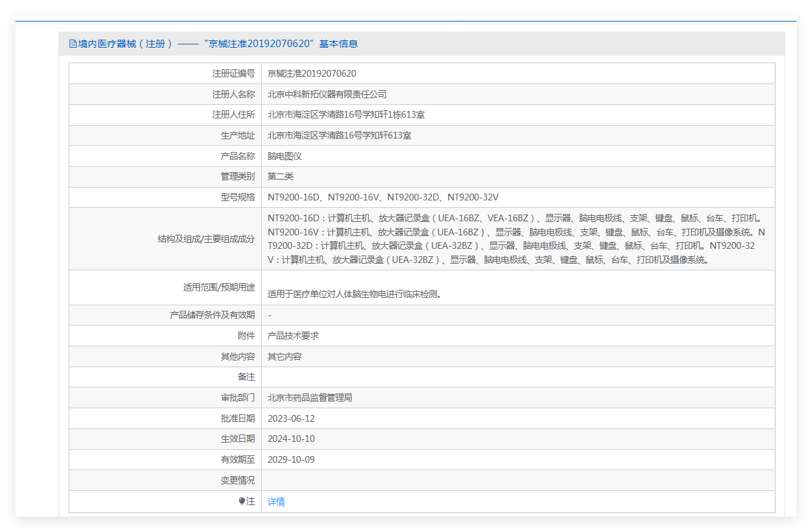
Task: Click approval date value 2023-06-12
Action: 291,418
